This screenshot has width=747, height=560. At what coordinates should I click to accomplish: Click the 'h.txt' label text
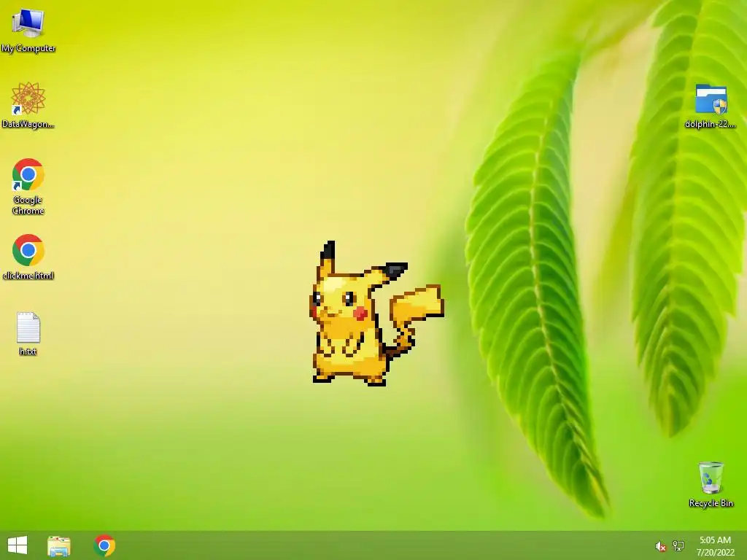pyautogui.click(x=28, y=351)
